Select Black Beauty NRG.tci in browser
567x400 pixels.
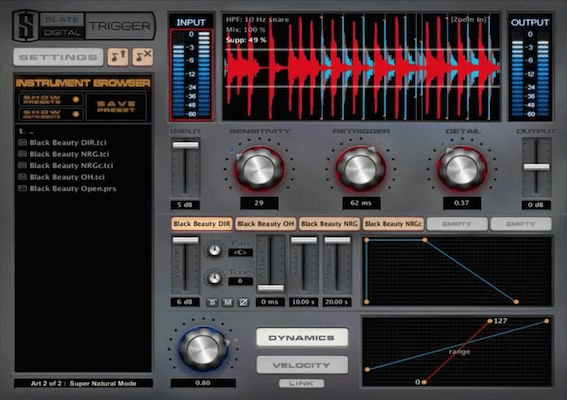[x=69, y=154]
